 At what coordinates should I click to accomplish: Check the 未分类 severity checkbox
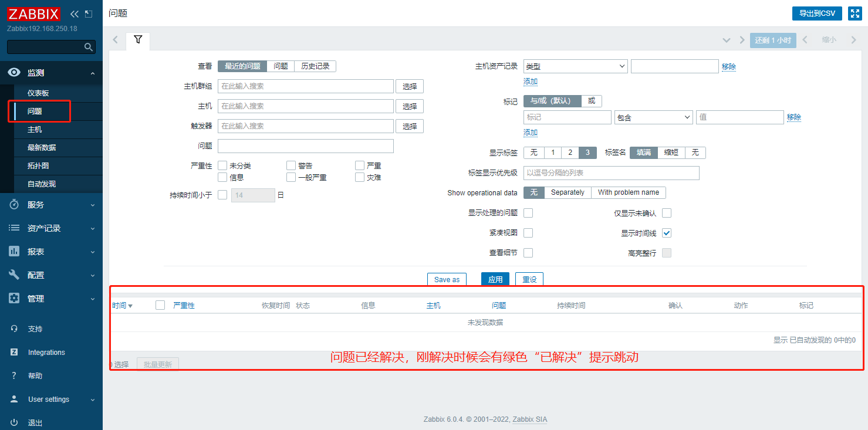pyautogui.click(x=222, y=166)
